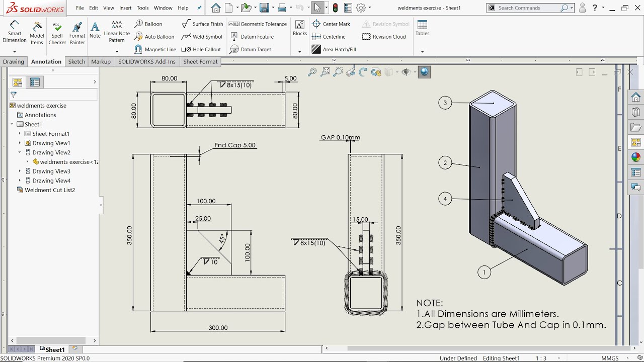This screenshot has height=362, width=644.
Task: Click the MMGS unit system status
Action: point(610,358)
